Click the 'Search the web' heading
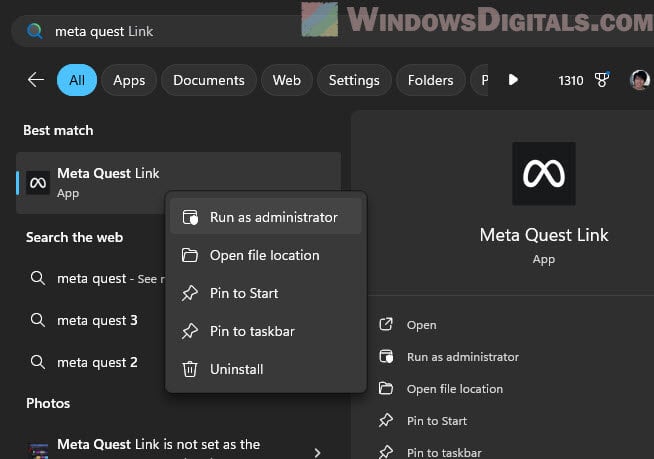This screenshot has width=654, height=459. [75, 237]
